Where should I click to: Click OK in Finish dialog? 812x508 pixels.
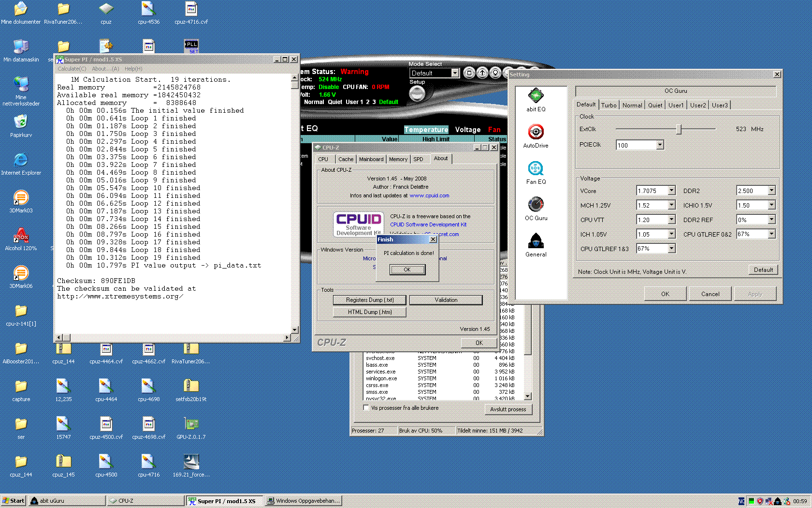pos(407,270)
